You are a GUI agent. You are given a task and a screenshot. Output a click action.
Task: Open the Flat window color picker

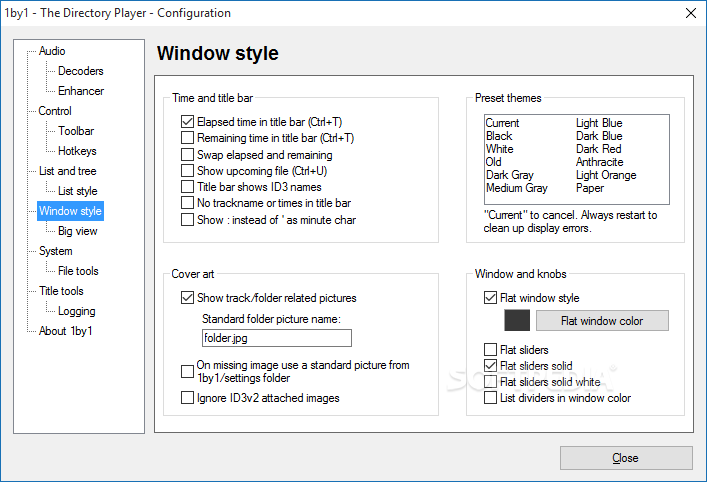coord(602,321)
